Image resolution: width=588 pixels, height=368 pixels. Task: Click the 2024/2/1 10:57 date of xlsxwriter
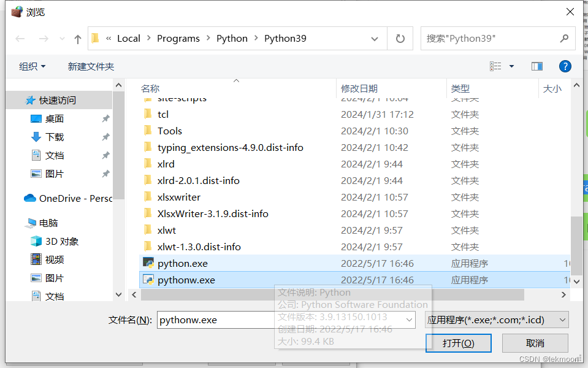(x=374, y=197)
